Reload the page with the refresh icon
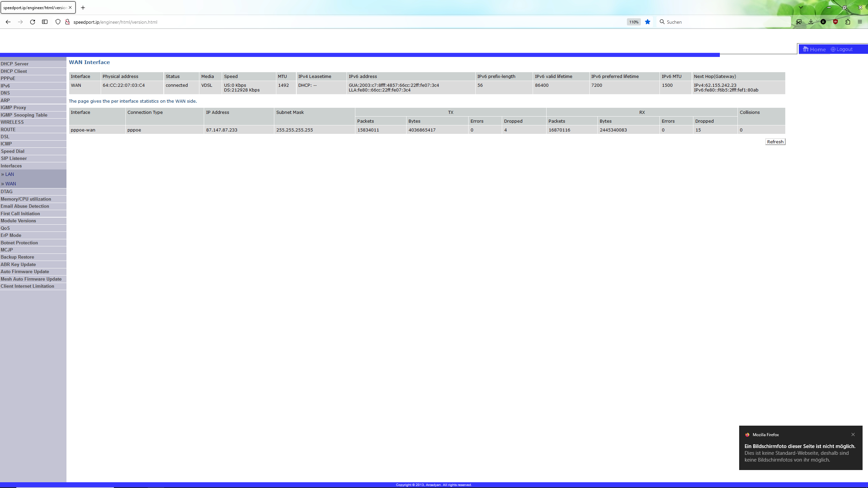The width and height of the screenshot is (868, 488). (33, 22)
